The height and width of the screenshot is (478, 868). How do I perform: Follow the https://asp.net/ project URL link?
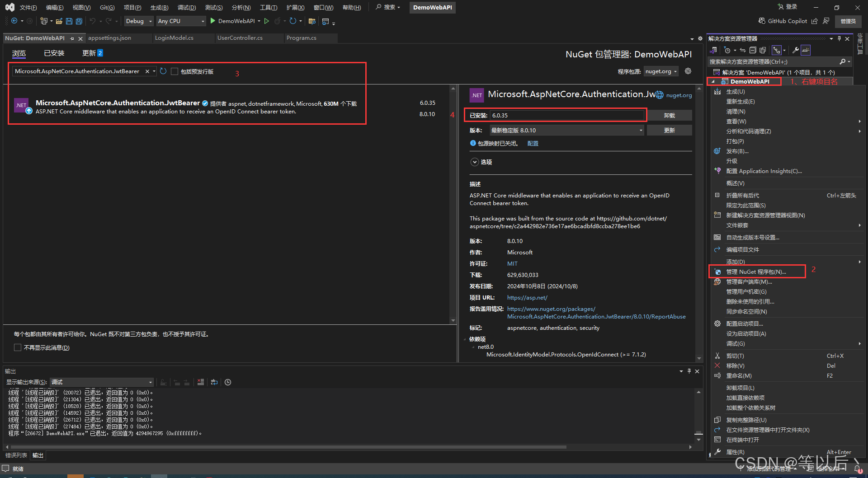527,297
